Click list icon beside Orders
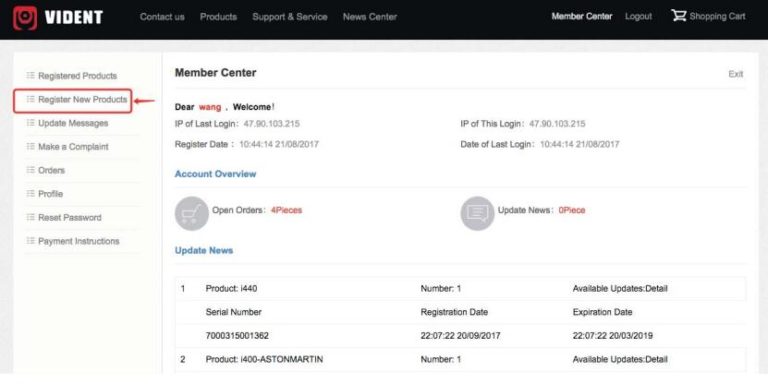Screen dimensions: 768x384 [x=30, y=170]
